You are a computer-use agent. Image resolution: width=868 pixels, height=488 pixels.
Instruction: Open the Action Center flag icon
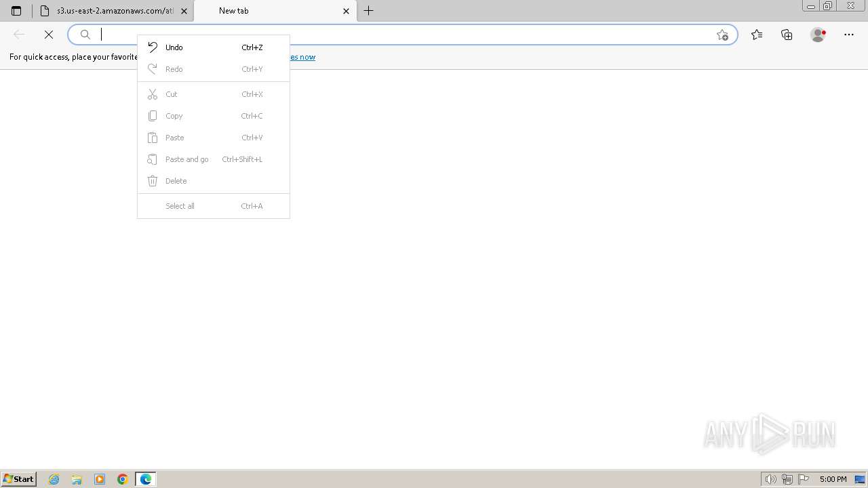[x=804, y=479]
